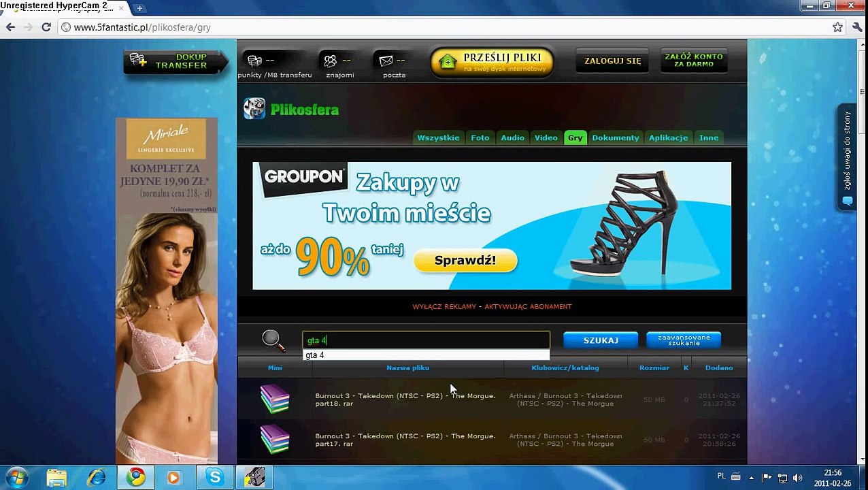
Task: Click the Groupon logo in banner
Action: pyautogui.click(x=303, y=178)
